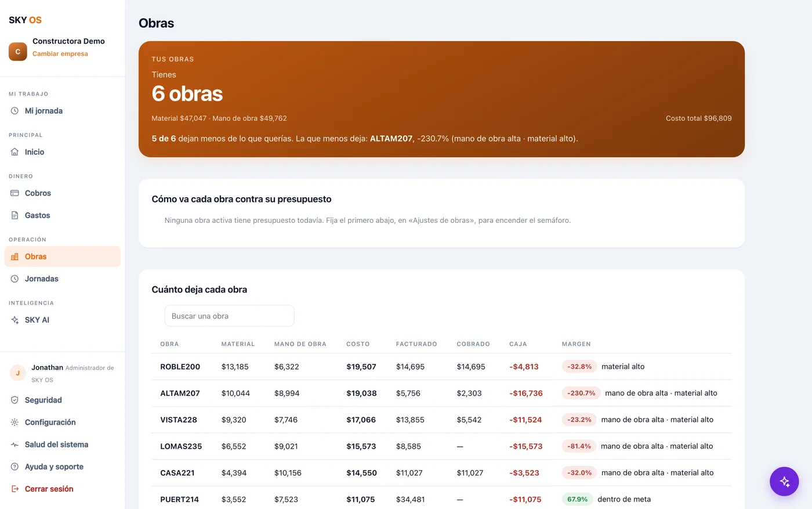
Task: Click the Constructora Demo company avatar
Action: coord(18,52)
